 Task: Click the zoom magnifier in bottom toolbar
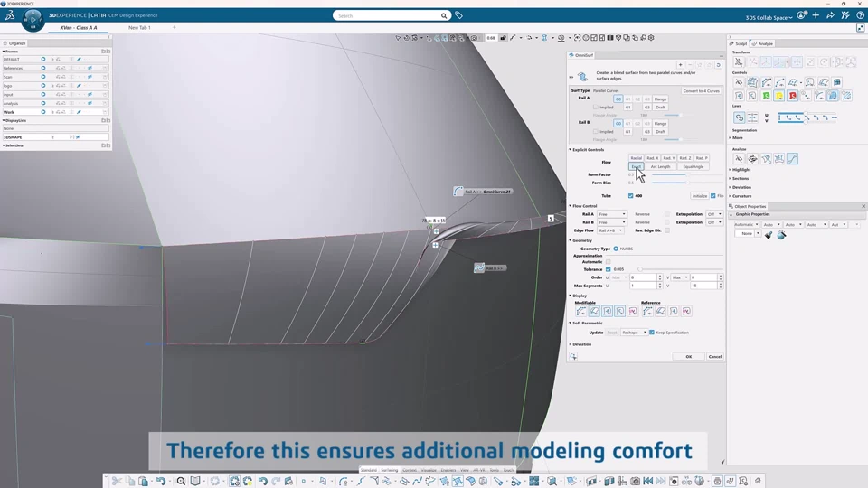pyautogui.click(x=181, y=482)
